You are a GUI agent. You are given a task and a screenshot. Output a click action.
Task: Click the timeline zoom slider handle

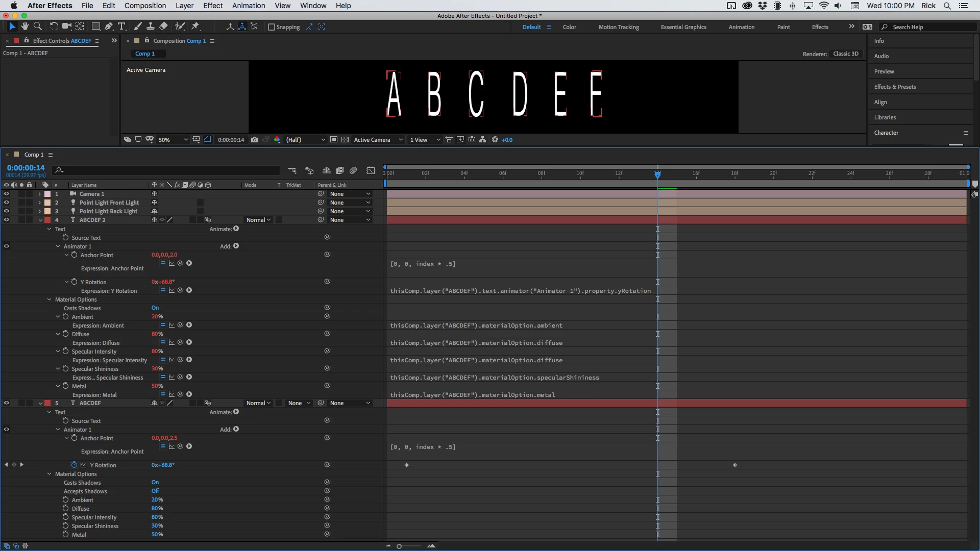point(399,546)
